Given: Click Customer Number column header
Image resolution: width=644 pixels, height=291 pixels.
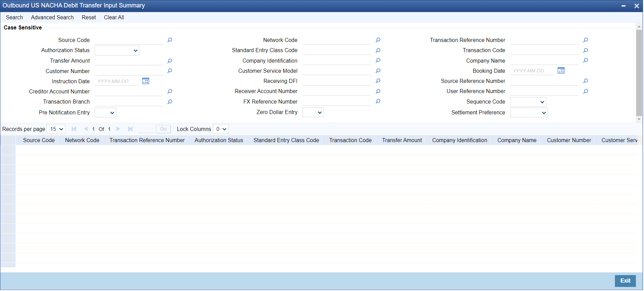Looking at the screenshot, I should pos(569,140).
